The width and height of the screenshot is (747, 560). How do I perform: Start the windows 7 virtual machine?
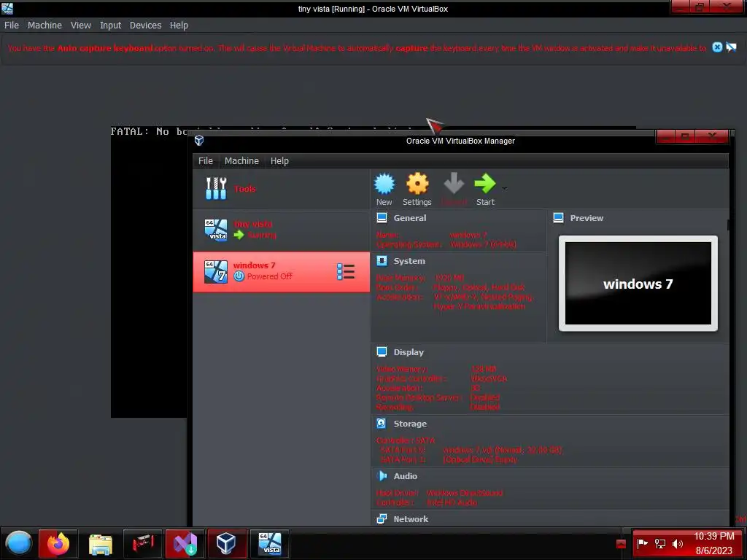(x=485, y=189)
